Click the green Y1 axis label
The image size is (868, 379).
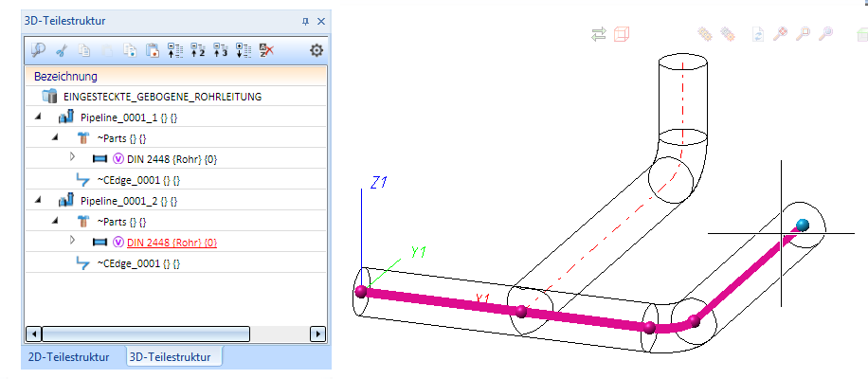tap(419, 253)
